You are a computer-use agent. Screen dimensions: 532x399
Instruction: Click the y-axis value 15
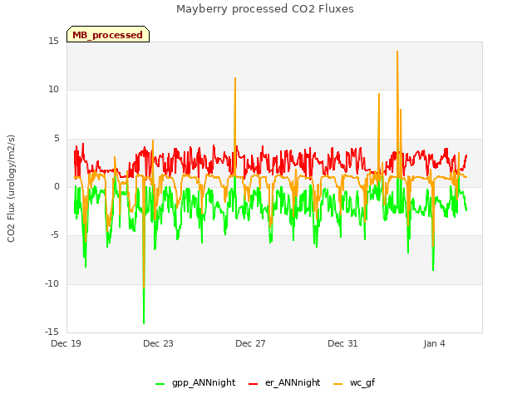point(53,41)
